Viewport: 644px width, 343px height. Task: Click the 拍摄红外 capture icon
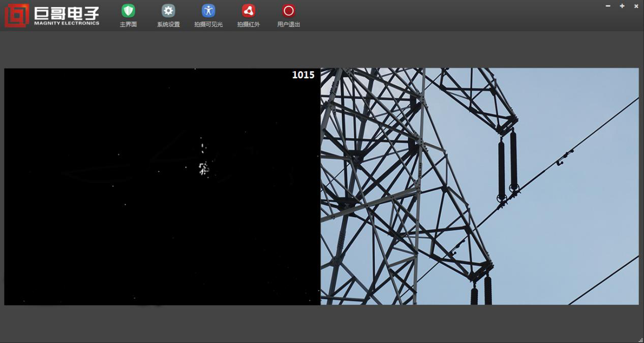click(x=249, y=11)
